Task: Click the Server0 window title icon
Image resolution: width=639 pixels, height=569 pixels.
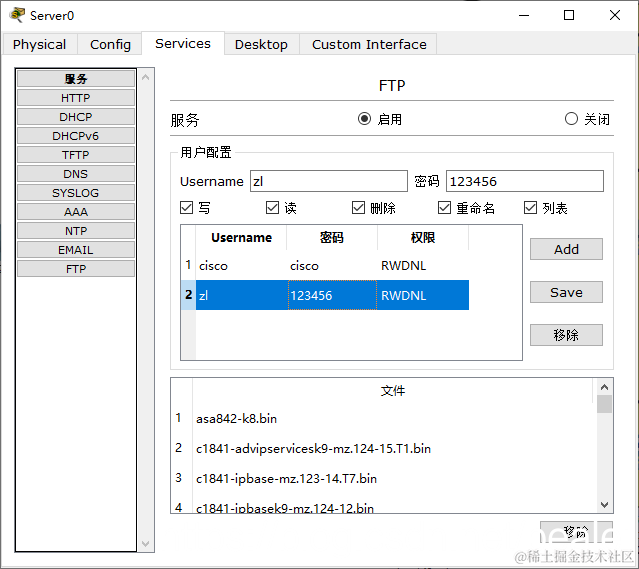Action: [x=17, y=15]
